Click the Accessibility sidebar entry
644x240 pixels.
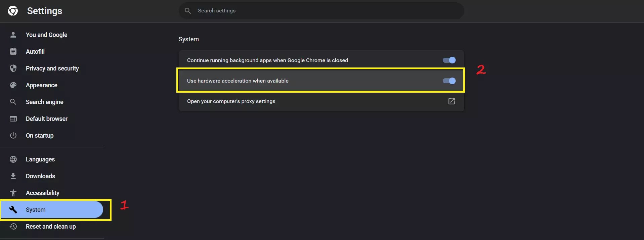42,193
